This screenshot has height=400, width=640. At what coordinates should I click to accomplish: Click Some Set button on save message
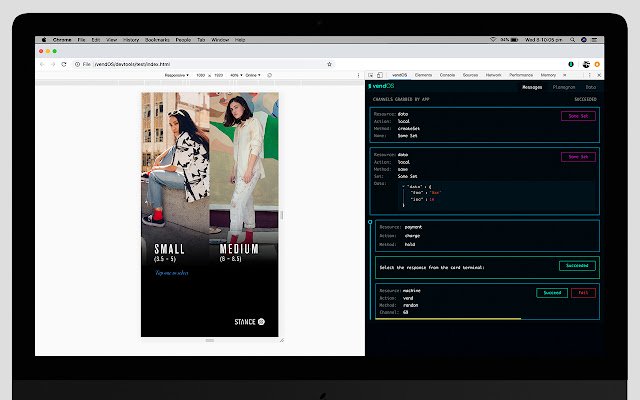578,157
